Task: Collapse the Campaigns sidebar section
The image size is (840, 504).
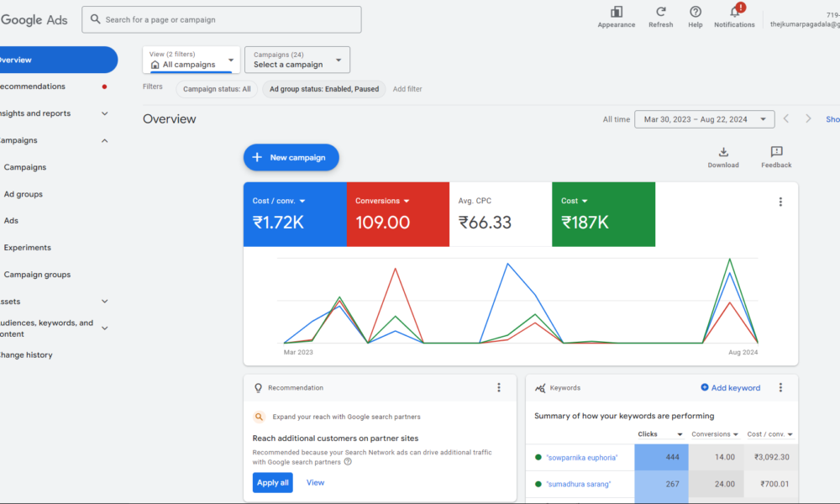Action: [104, 140]
